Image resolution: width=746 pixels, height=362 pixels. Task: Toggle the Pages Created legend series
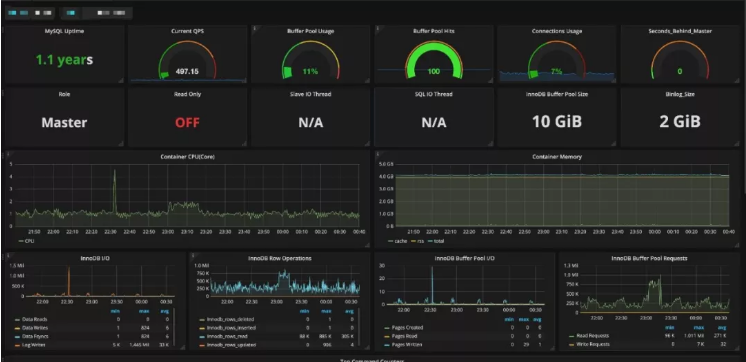pyautogui.click(x=407, y=328)
